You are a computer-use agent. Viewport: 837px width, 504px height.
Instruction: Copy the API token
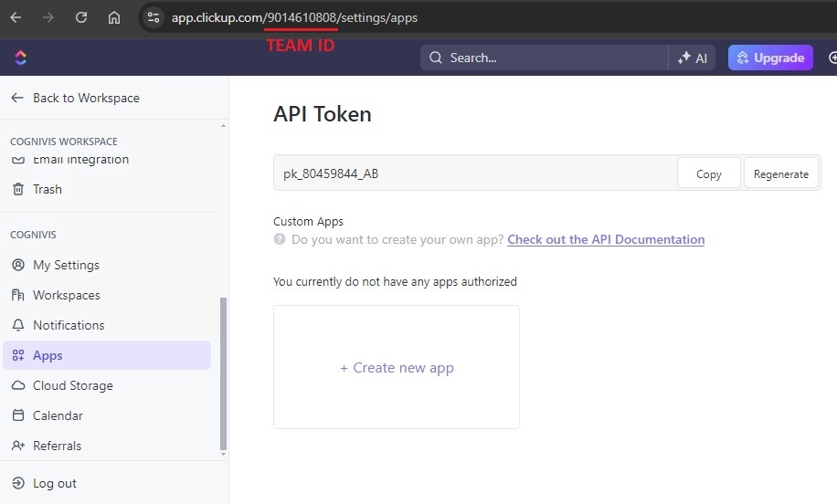tap(708, 173)
